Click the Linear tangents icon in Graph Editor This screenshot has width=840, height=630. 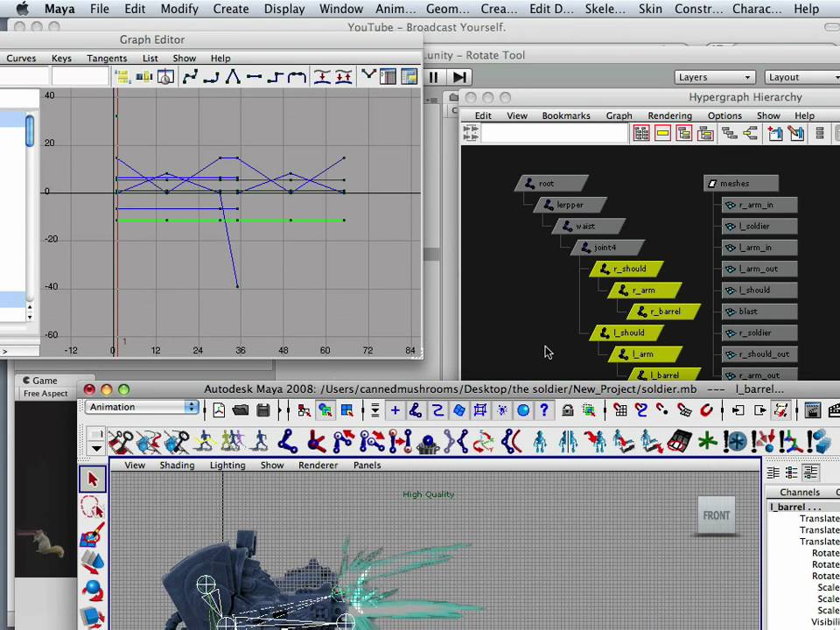point(233,77)
